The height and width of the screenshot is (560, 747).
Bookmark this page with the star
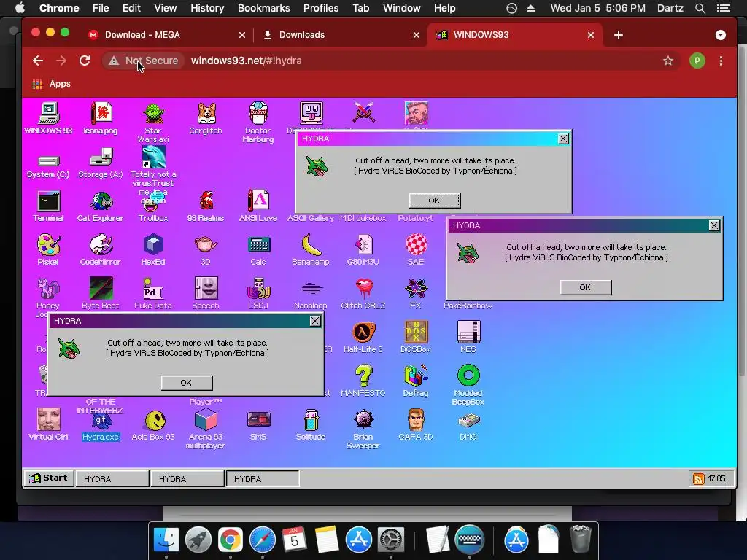point(668,61)
